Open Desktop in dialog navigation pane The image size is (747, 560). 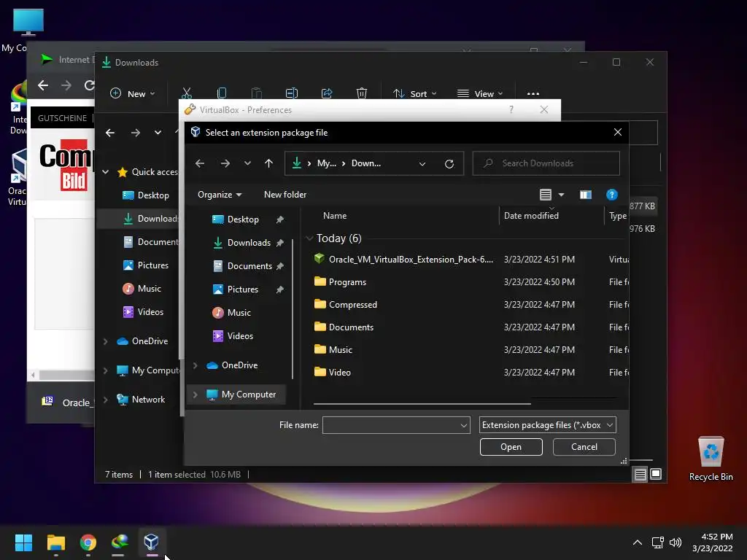click(x=242, y=219)
